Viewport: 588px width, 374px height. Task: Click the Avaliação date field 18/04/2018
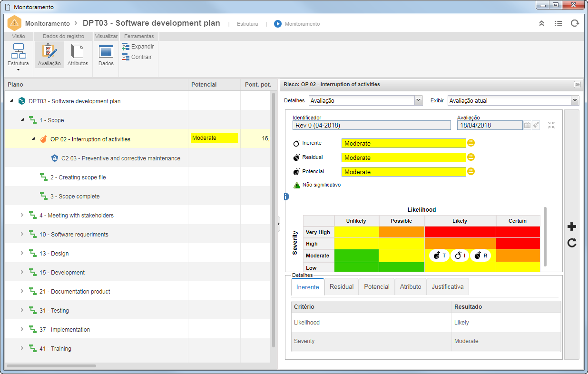click(x=490, y=125)
